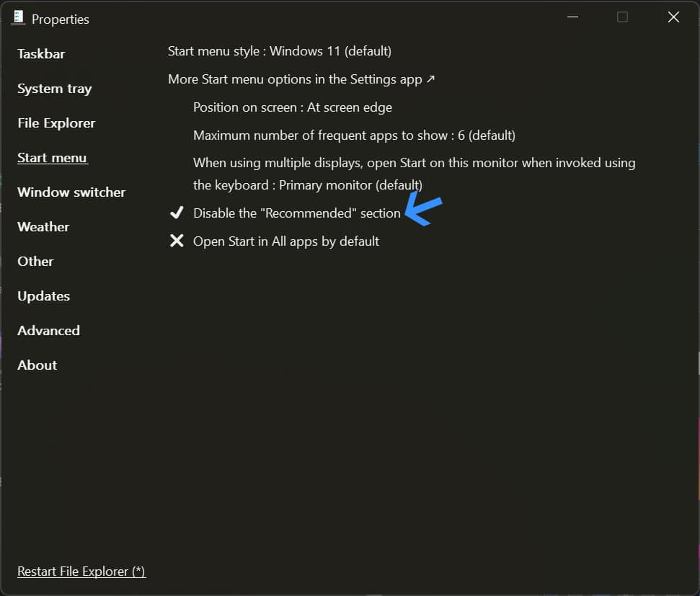Viewport: 700px width, 596px height.
Task: Click Restart File Explorer link
Action: click(81, 571)
